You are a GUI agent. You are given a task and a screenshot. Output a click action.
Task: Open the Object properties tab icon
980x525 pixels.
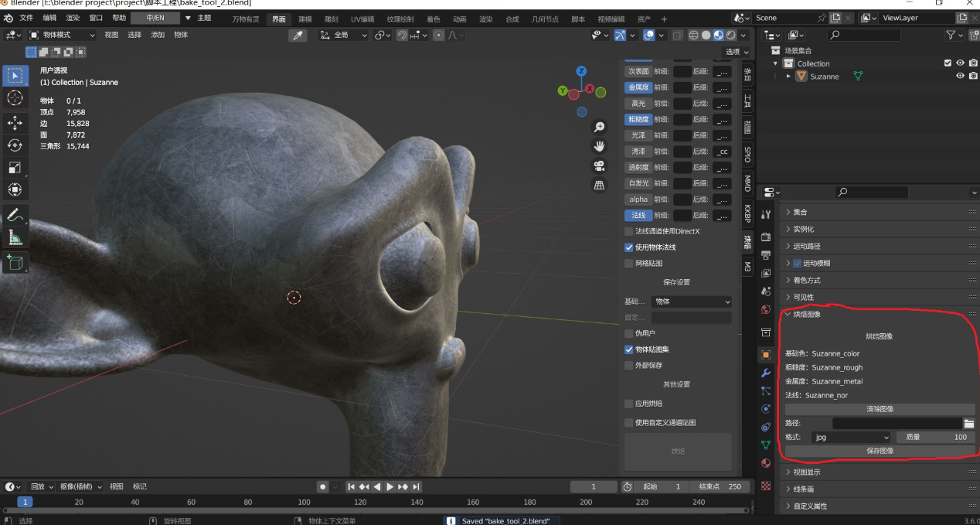[766, 355]
